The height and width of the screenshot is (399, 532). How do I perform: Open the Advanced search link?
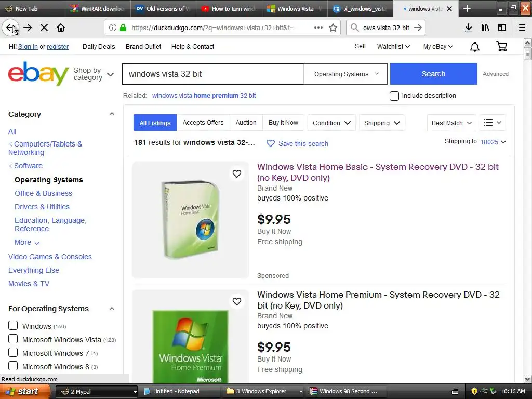[x=495, y=74]
